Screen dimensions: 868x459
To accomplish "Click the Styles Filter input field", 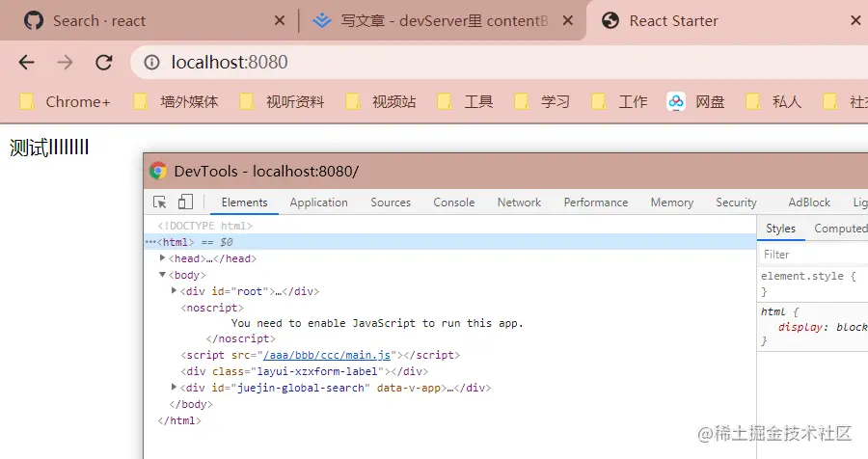I will tap(813, 255).
